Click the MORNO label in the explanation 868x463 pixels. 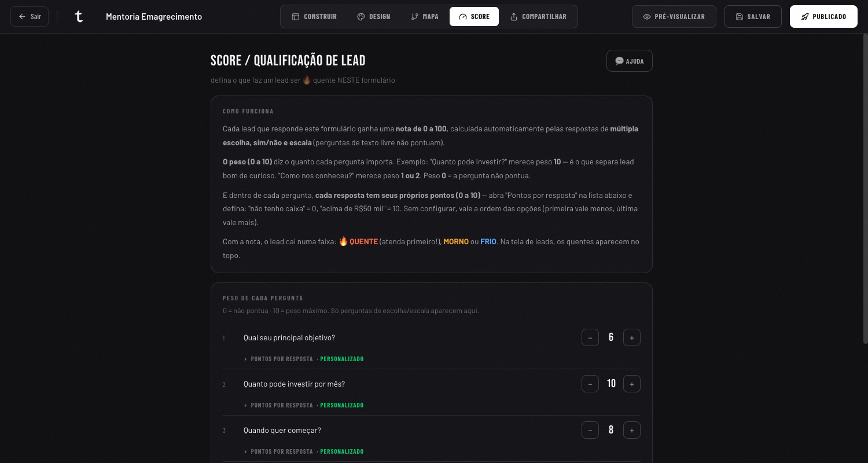[x=456, y=241]
